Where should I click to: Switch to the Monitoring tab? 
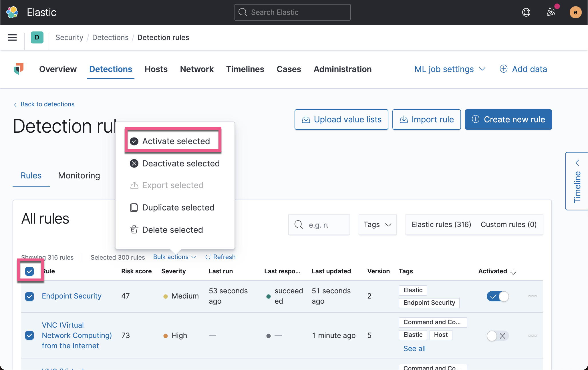pyautogui.click(x=79, y=175)
